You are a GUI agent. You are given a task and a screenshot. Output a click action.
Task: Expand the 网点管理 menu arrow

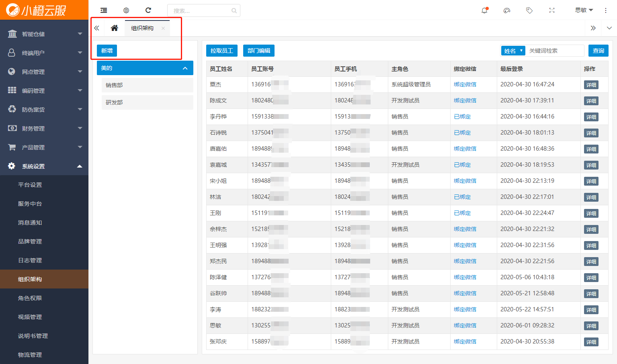tap(80, 72)
